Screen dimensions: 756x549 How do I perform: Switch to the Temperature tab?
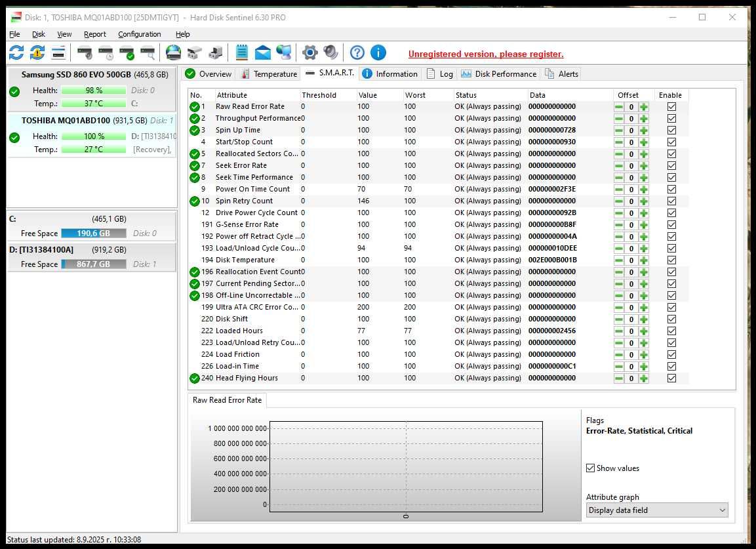click(x=269, y=74)
